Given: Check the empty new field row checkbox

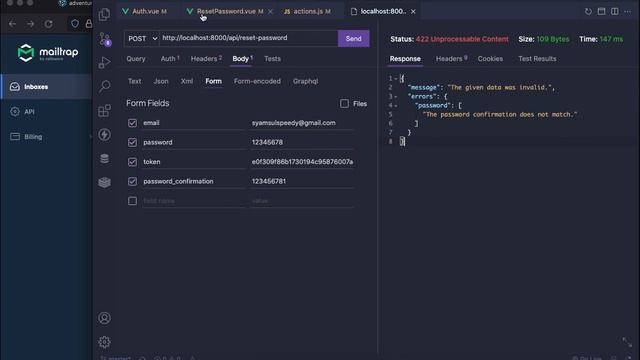Looking at the screenshot, I should (132, 201).
